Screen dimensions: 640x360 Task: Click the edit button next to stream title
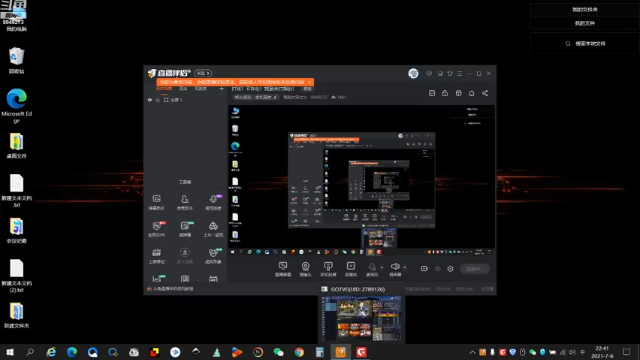(x=307, y=89)
